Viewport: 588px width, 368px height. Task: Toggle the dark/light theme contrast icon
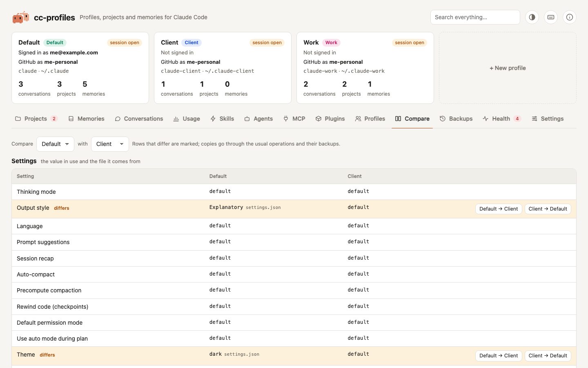[532, 17]
